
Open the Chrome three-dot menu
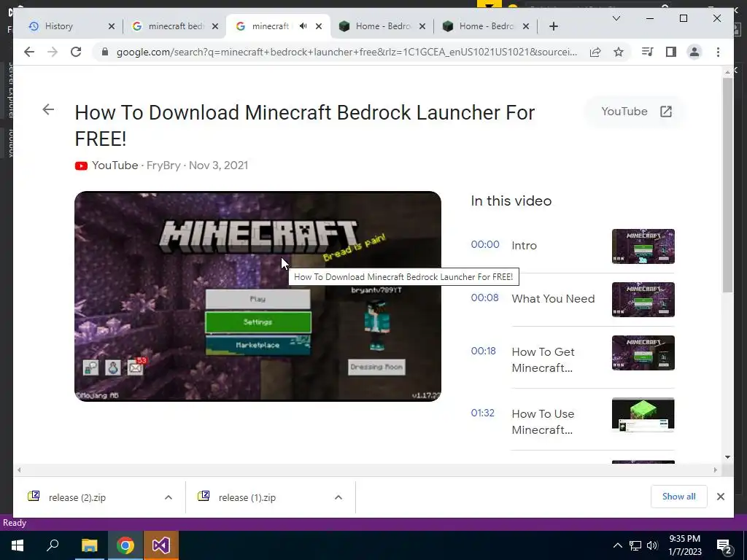pyautogui.click(x=718, y=52)
